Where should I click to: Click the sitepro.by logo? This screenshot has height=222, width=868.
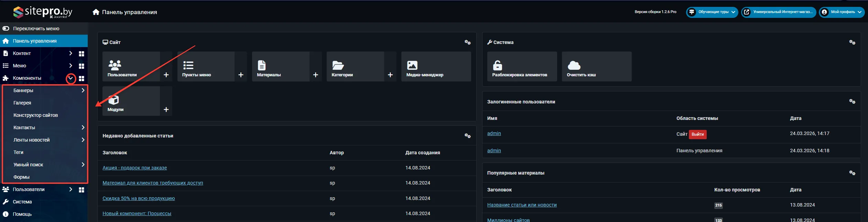point(43,12)
